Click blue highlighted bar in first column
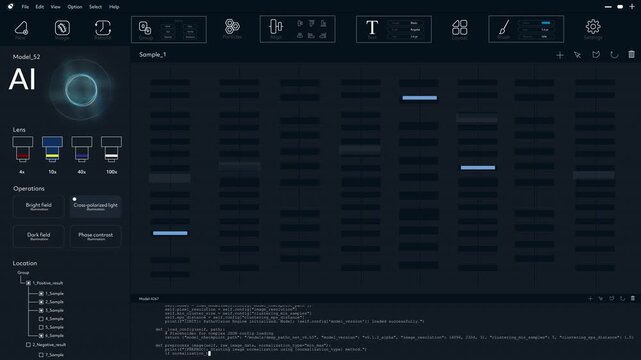 [170, 233]
